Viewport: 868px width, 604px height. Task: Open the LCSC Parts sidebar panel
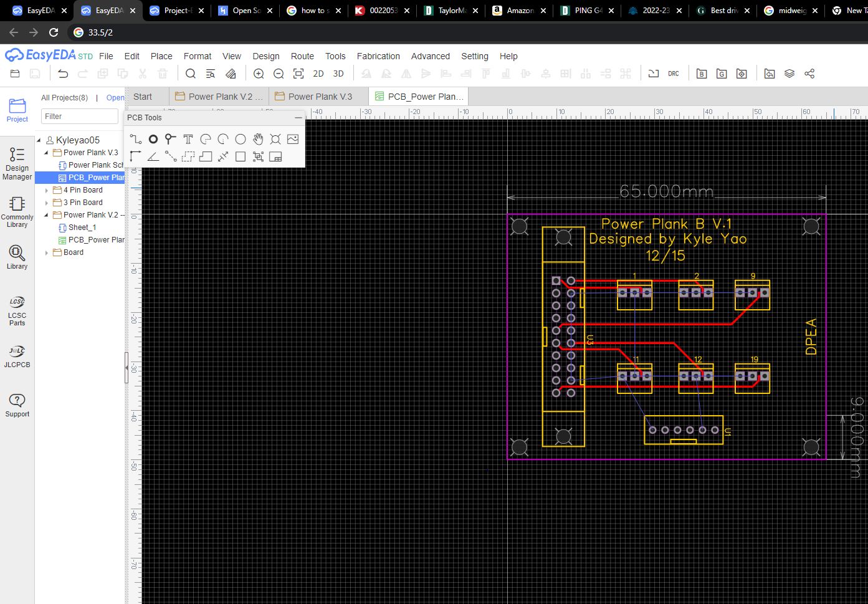(17, 310)
